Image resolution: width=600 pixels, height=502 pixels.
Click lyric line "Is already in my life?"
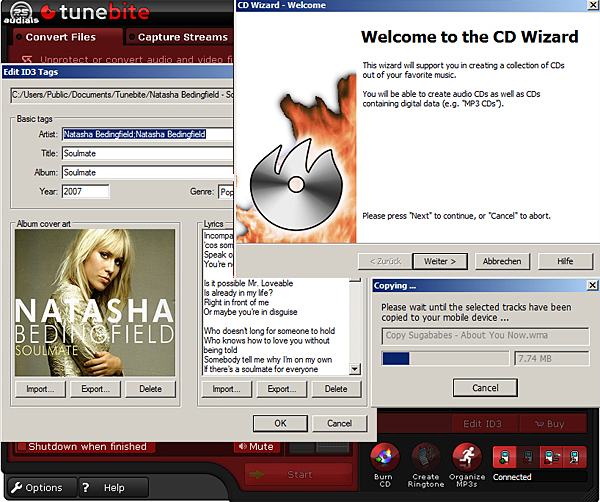[238, 293]
